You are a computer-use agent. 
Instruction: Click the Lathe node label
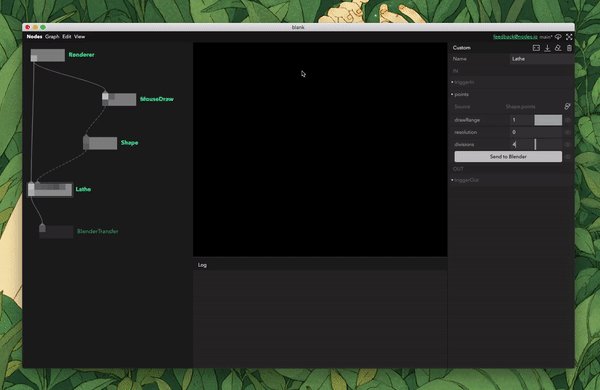pyautogui.click(x=83, y=189)
